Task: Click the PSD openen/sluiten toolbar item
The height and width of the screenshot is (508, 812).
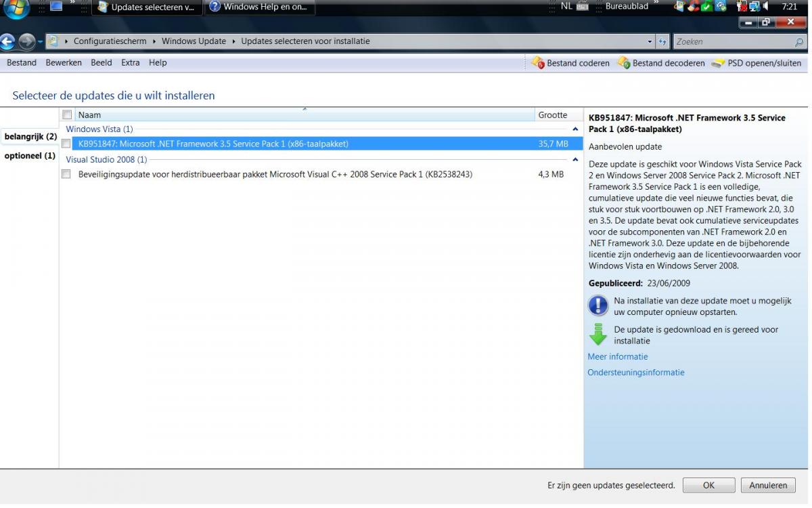Action: [x=757, y=63]
